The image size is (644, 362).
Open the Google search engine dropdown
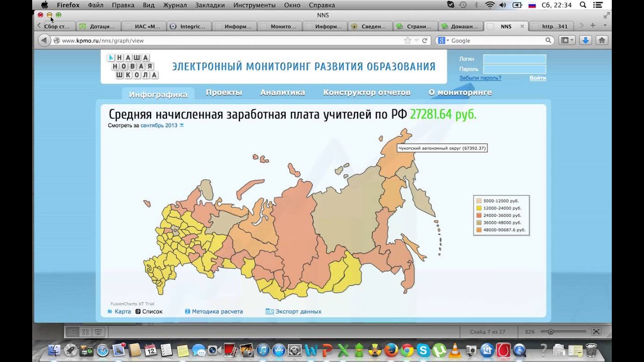tap(443, 40)
